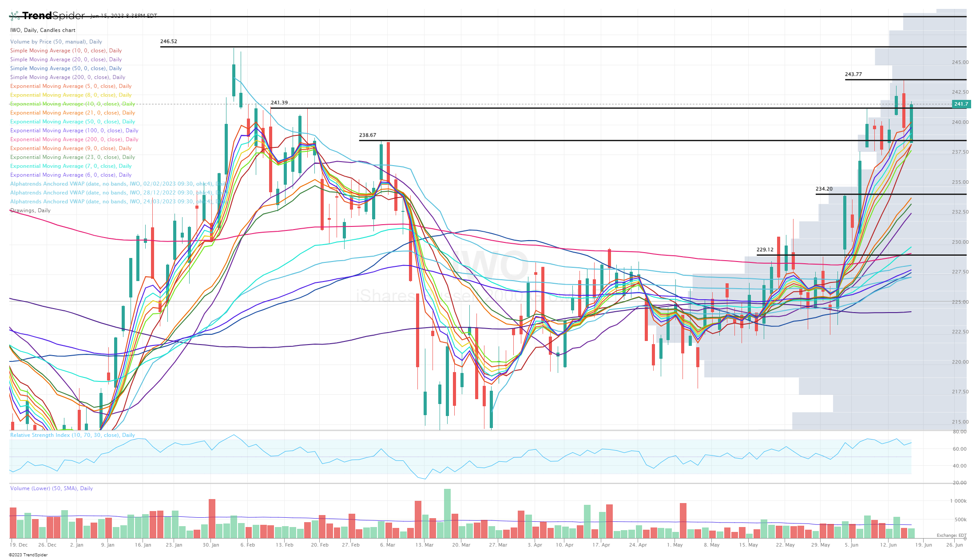Select Simple Moving Average (200, 0, close) legend
The image size is (980, 559).
click(x=67, y=77)
